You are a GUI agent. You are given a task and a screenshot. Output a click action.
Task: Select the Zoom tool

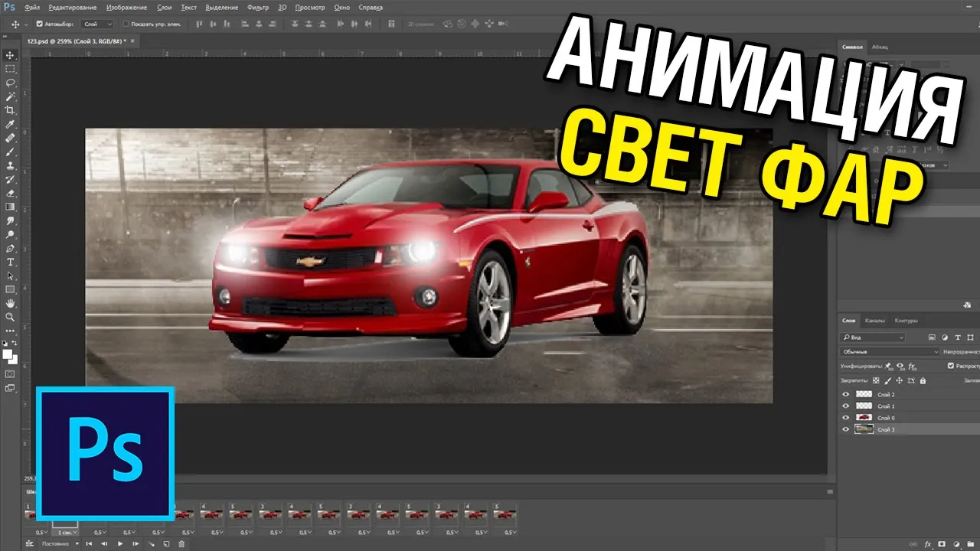(11, 315)
